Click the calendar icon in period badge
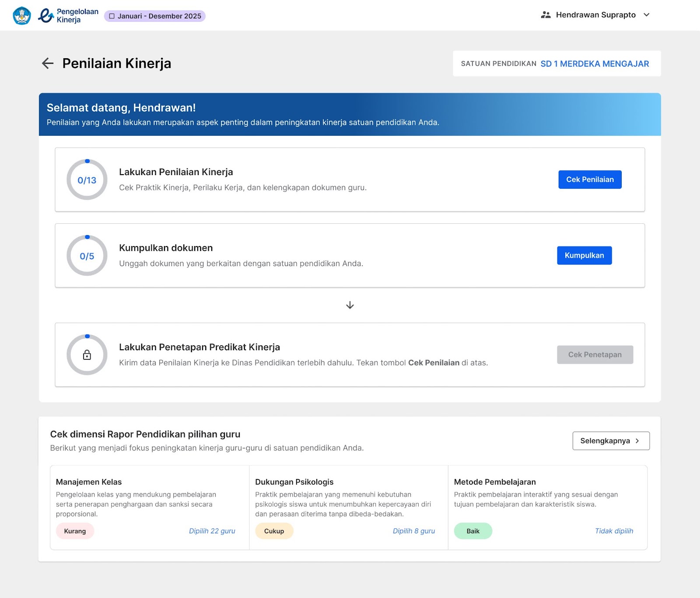Image resolution: width=700 pixels, height=598 pixels. tap(112, 16)
